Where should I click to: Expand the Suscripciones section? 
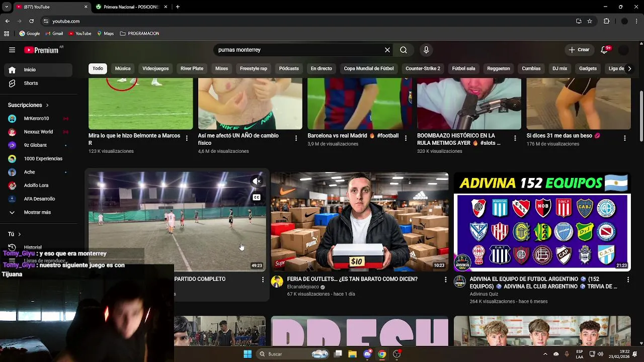(28, 105)
